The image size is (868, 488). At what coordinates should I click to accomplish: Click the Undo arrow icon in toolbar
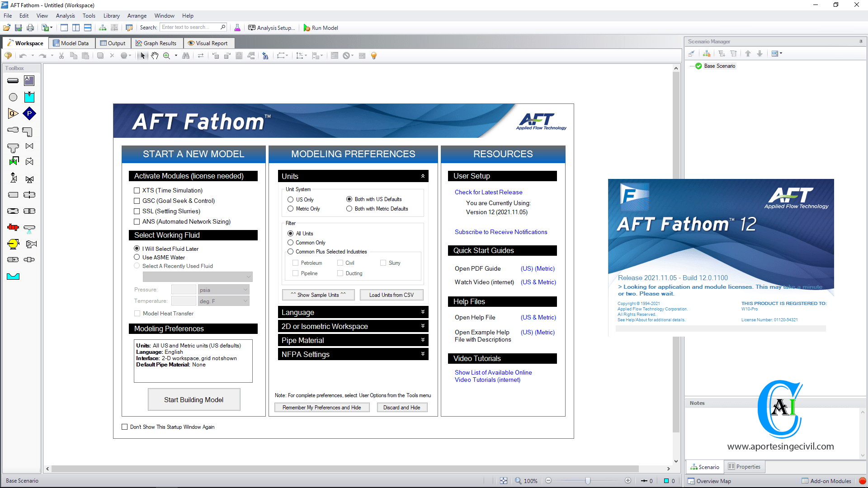23,55
